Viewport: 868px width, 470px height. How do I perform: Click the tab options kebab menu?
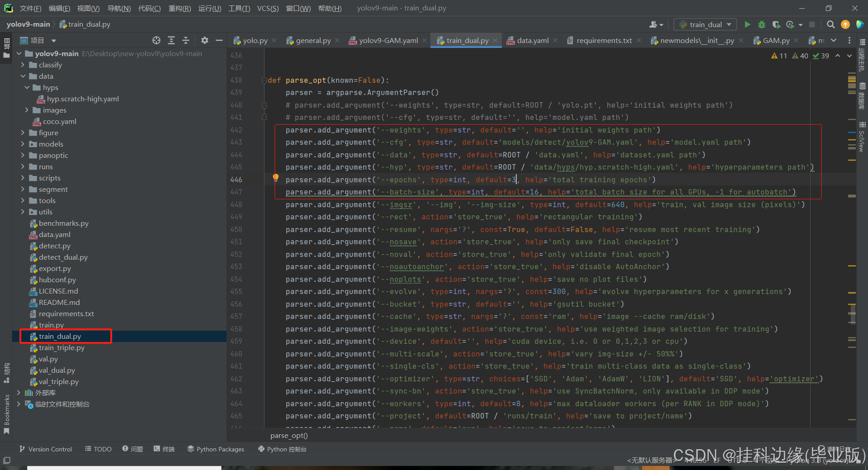[849, 40]
